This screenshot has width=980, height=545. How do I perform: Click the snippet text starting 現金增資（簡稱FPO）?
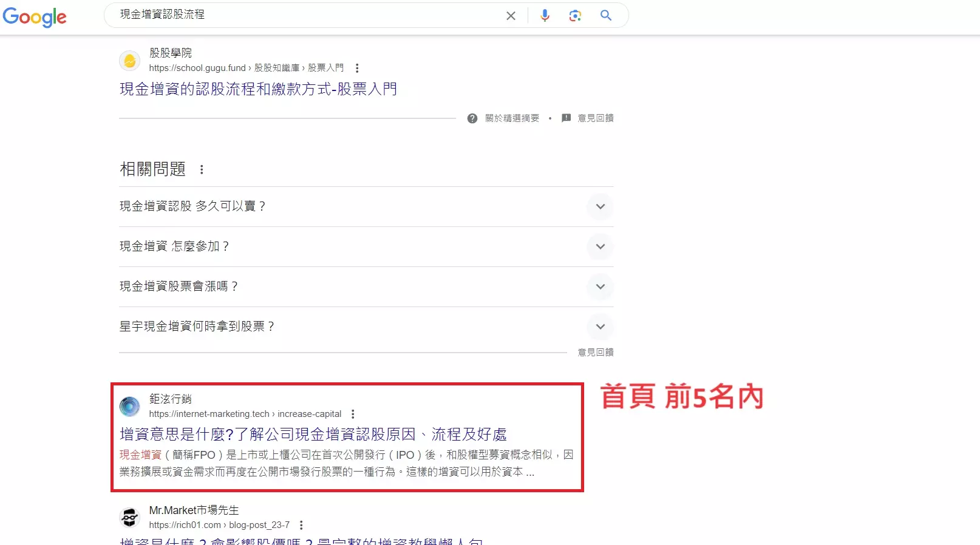pos(346,463)
